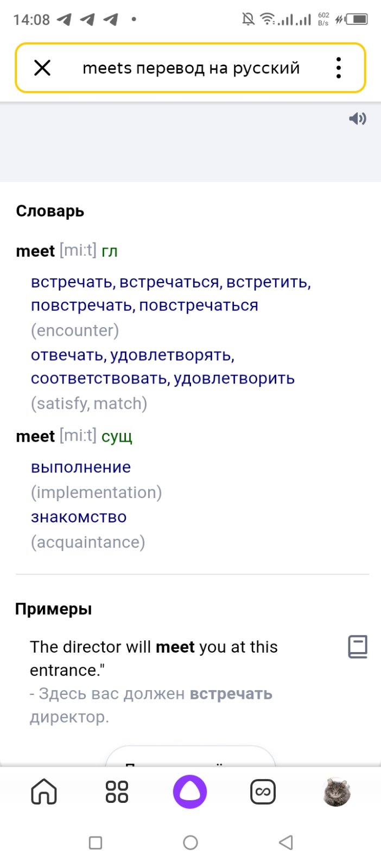The image size is (381, 868).
Task: Go to the Home tab icon
Action: [x=44, y=792]
